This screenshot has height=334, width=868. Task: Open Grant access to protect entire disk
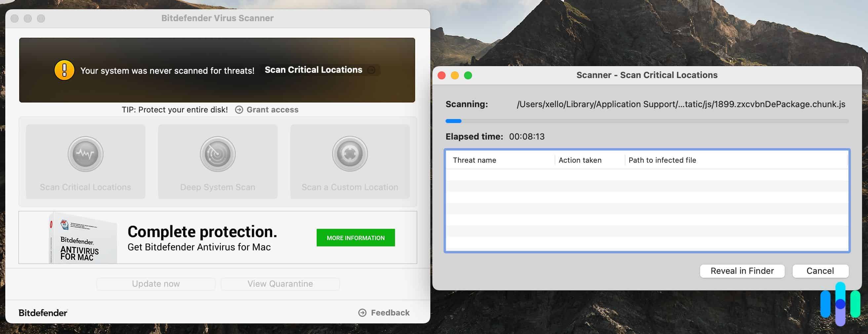click(x=272, y=109)
